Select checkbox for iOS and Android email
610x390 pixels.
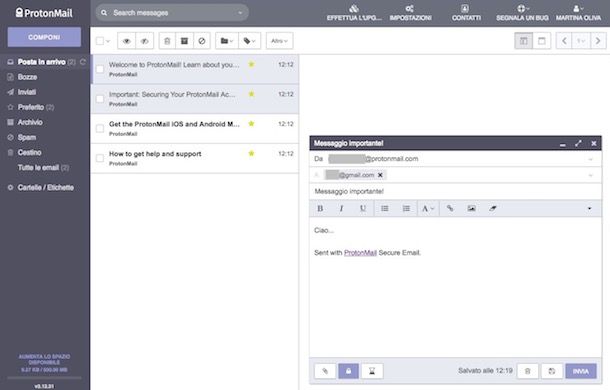[x=100, y=128]
